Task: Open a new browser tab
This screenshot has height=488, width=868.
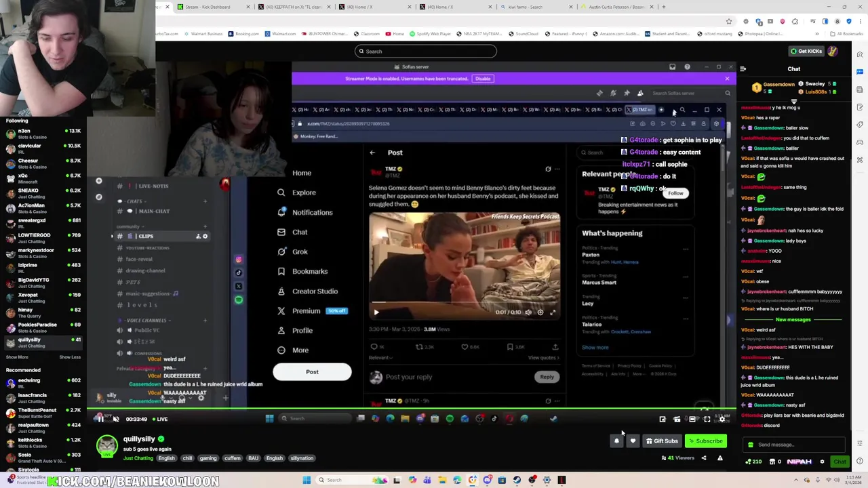Action: 663,7
